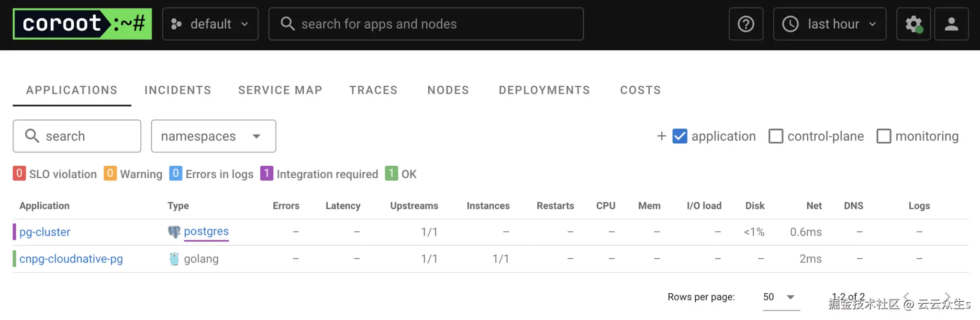The width and height of the screenshot is (980, 320).
Task: Switch to the Service Map tab
Action: point(280,90)
